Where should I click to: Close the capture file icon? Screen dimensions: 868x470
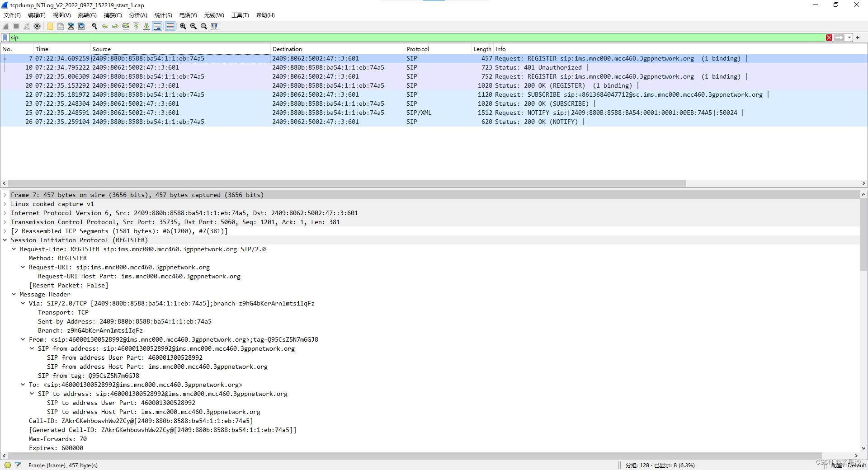click(71, 26)
